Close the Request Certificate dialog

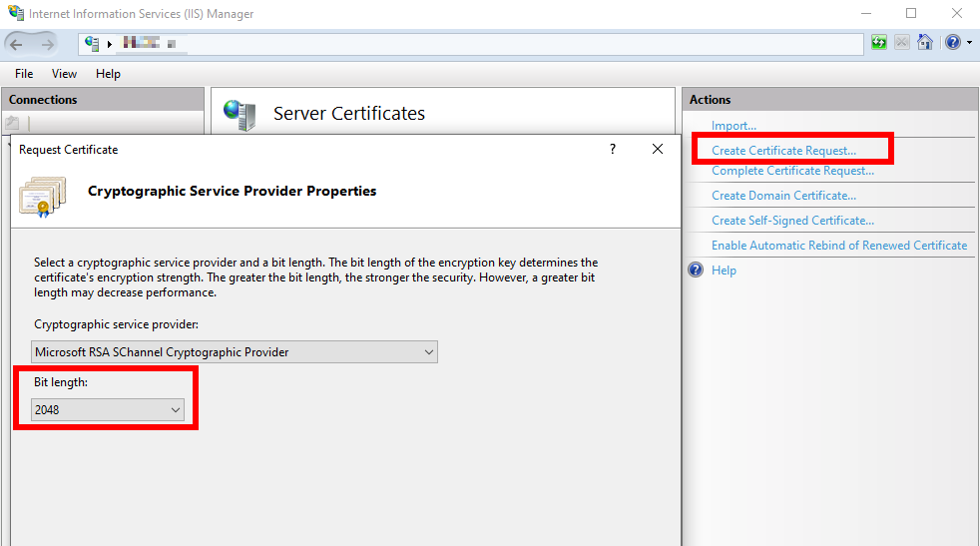point(658,149)
